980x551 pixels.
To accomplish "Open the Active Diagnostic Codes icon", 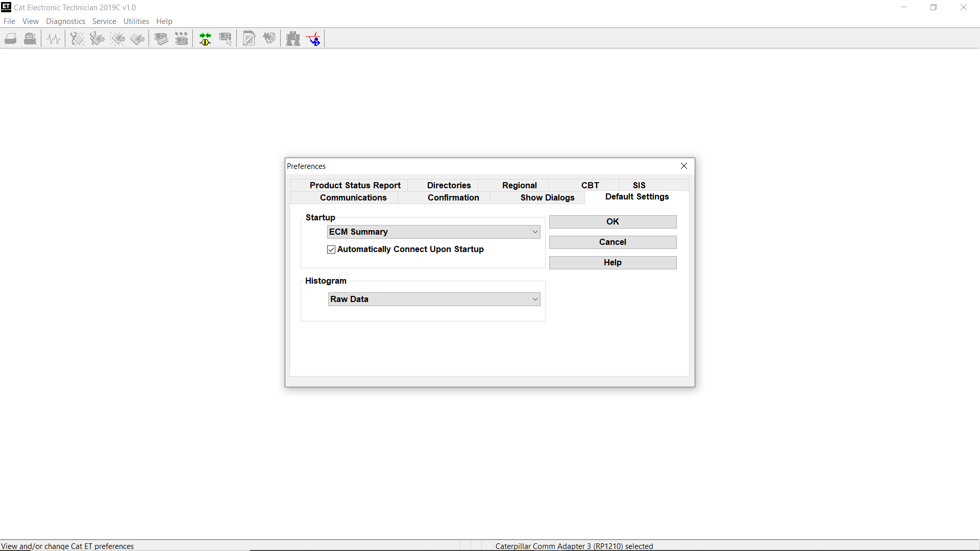I will coord(77,38).
